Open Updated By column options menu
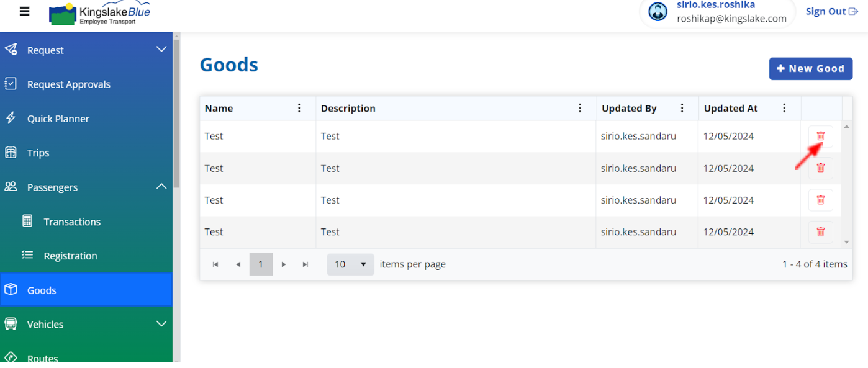Viewport: 868px width, 368px height. [682, 108]
